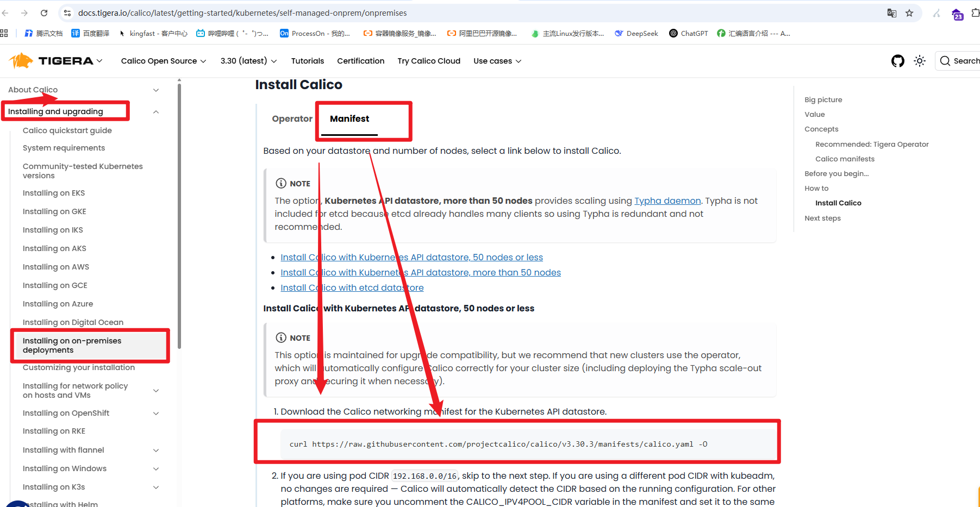Expand the Installing on K3s chevron
This screenshot has height=507, width=980.
pos(156,487)
